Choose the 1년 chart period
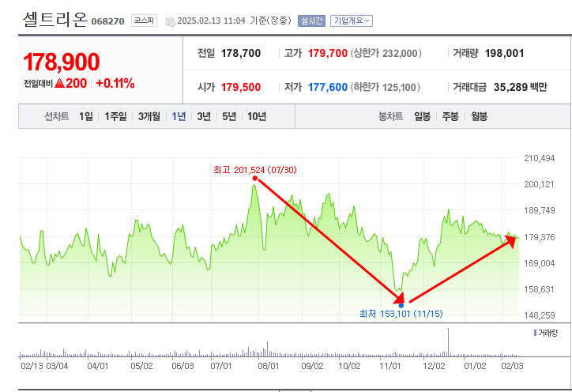Screen dimensions: 572x392 [179, 116]
